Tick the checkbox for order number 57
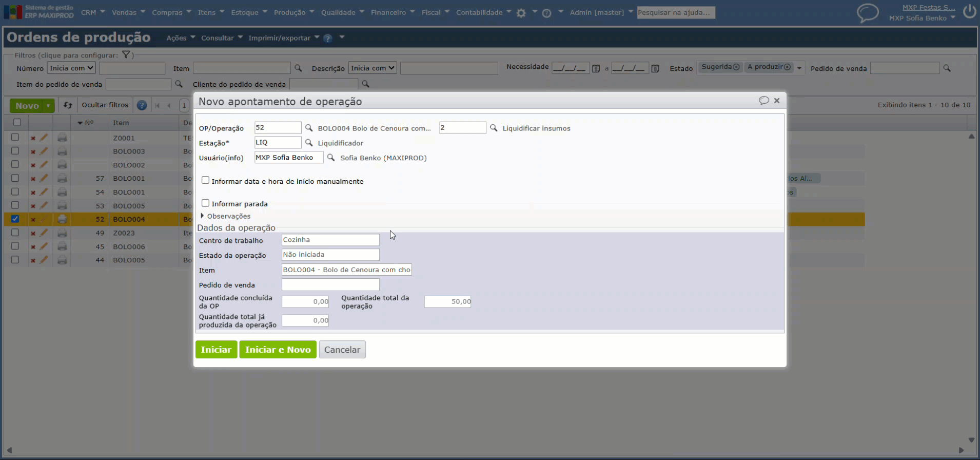Viewport: 980px width, 460px height. 15,178
